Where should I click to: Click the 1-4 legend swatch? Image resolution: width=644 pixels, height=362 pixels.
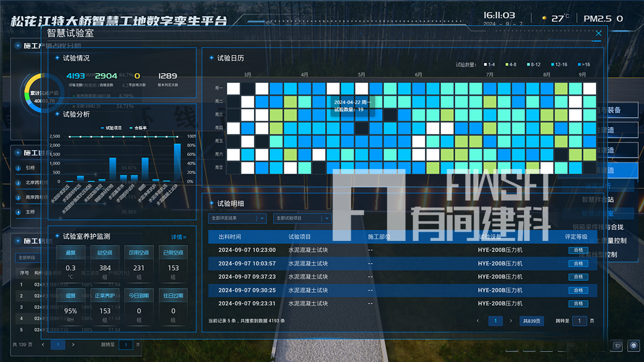[485, 64]
